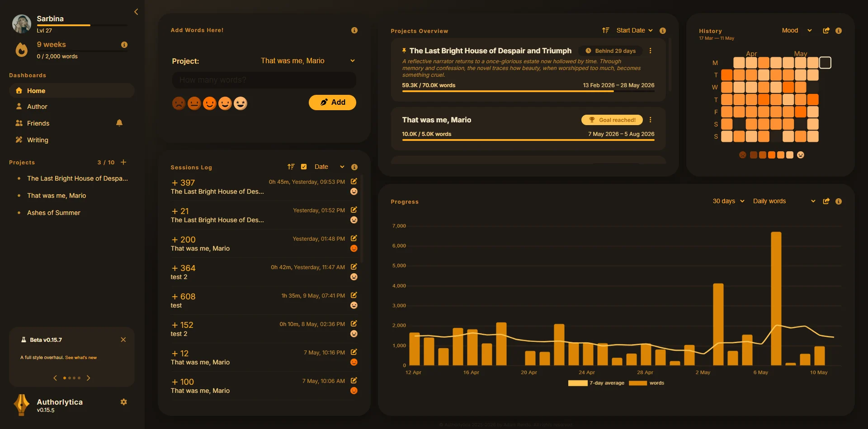Open the Daily words metric dropdown

(x=784, y=201)
